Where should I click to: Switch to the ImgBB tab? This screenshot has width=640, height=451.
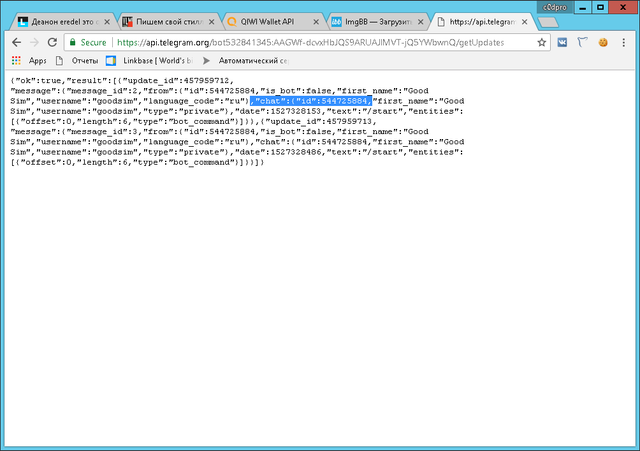coord(376,21)
